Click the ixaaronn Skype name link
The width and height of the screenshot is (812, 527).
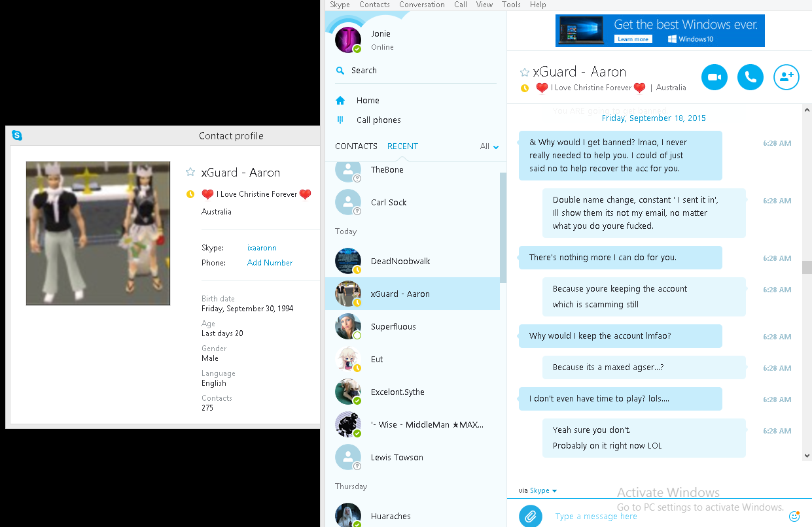(x=262, y=248)
